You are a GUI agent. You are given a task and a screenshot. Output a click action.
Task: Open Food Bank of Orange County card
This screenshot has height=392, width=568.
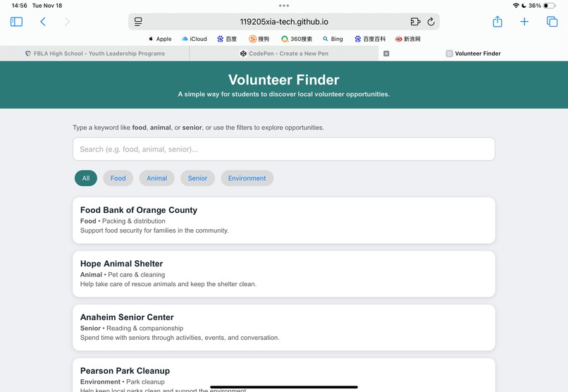point(283,220)
